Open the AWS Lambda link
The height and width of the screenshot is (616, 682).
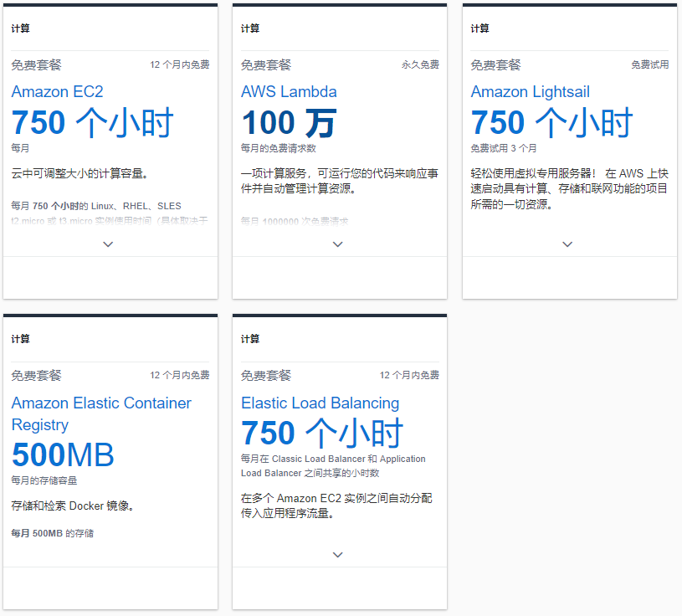[289, 92]
